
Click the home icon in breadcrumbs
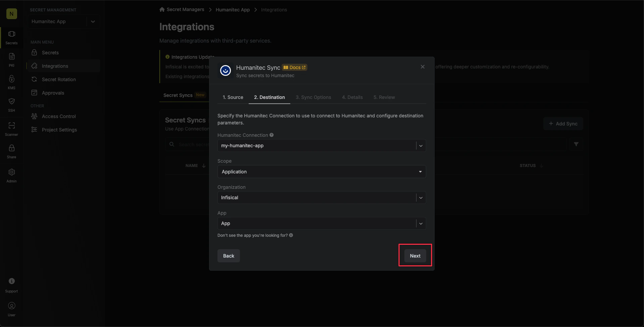tap(162, 9)
